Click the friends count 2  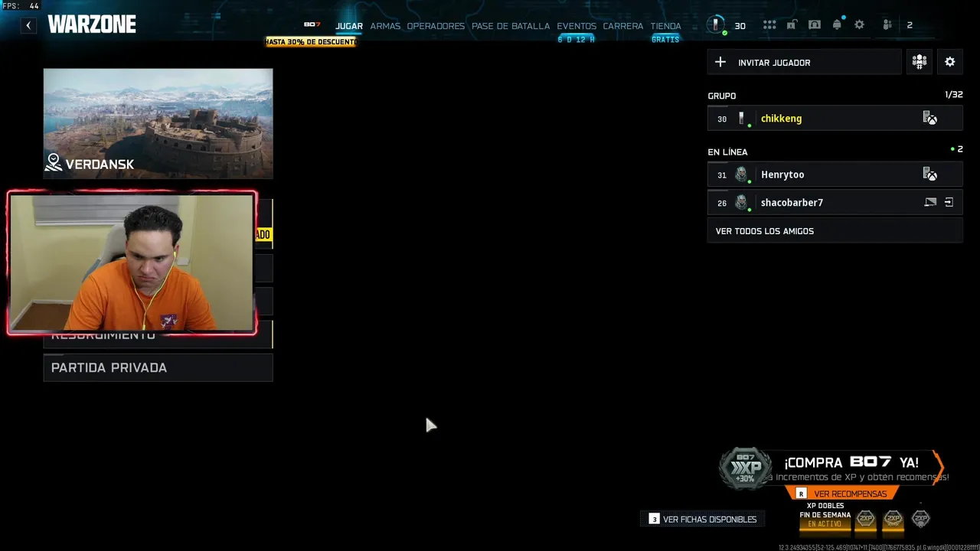910,25
